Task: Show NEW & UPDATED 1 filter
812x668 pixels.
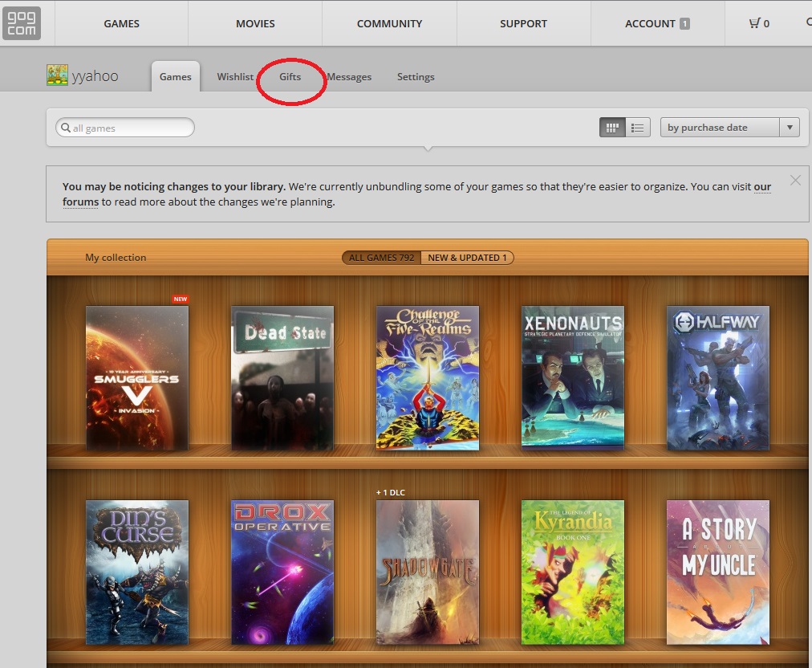Action: pyautogui.click(x=467, y=258)
